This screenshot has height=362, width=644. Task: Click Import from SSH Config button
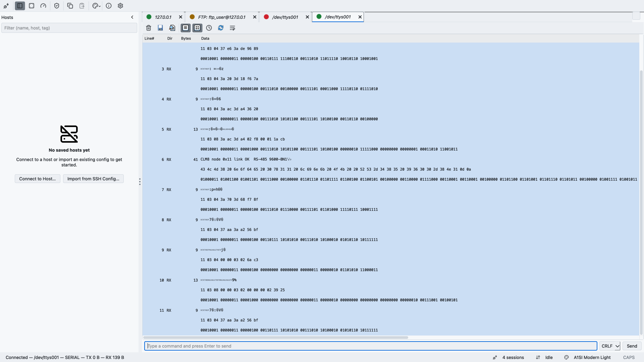tap(93, 179)
